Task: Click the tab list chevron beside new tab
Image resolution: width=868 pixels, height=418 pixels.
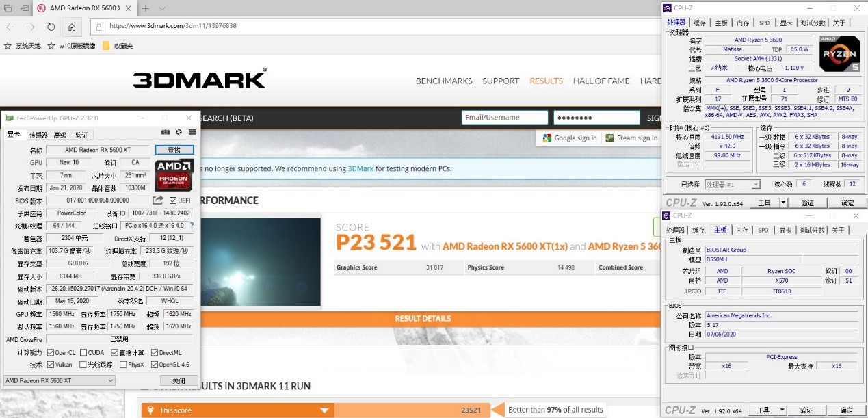Action: pos(162,8)
